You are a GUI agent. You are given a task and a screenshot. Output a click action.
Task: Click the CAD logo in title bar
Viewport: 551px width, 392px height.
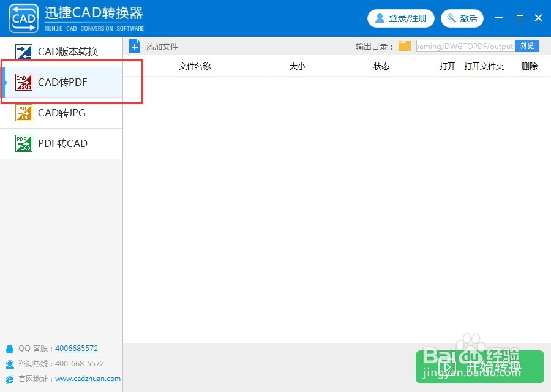tap(23, 18)
